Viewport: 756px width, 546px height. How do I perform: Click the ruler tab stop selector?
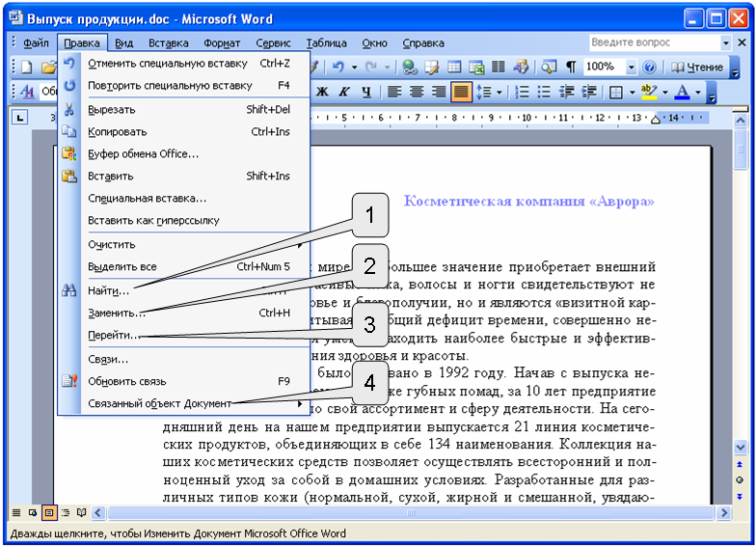[x=19, y=118]
